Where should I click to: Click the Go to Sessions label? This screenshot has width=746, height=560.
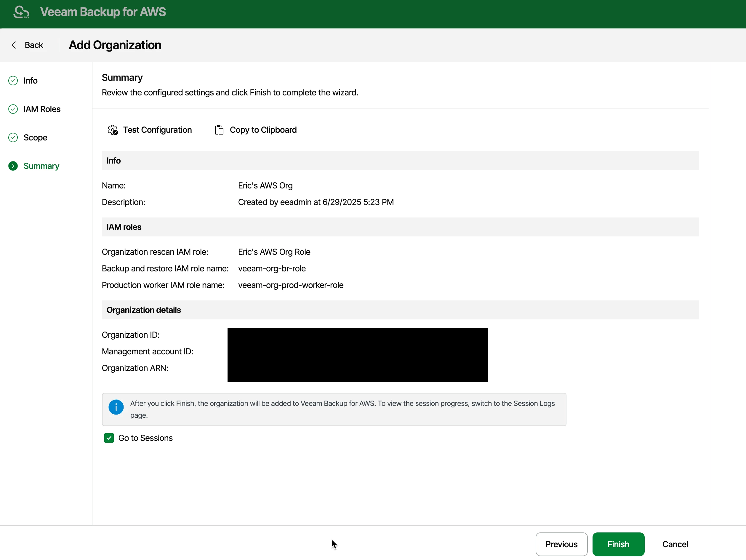click(x=145, y=438)
